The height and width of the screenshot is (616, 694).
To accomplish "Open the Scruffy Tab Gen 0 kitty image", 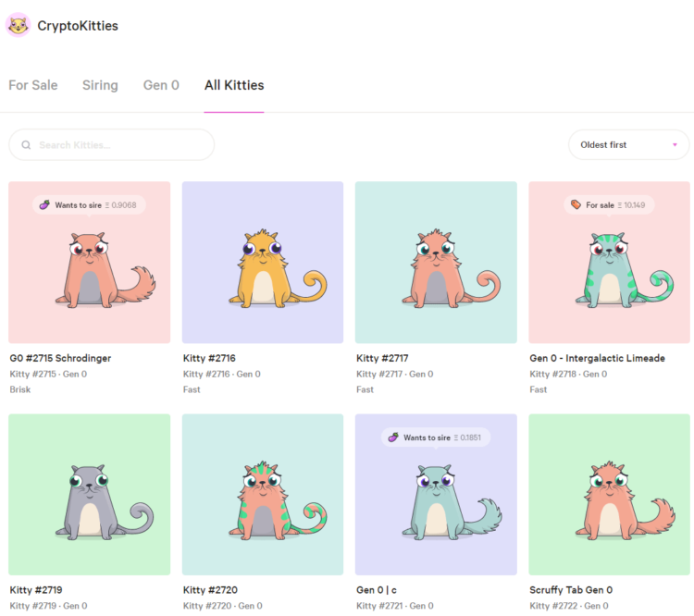I will [609, 495].
